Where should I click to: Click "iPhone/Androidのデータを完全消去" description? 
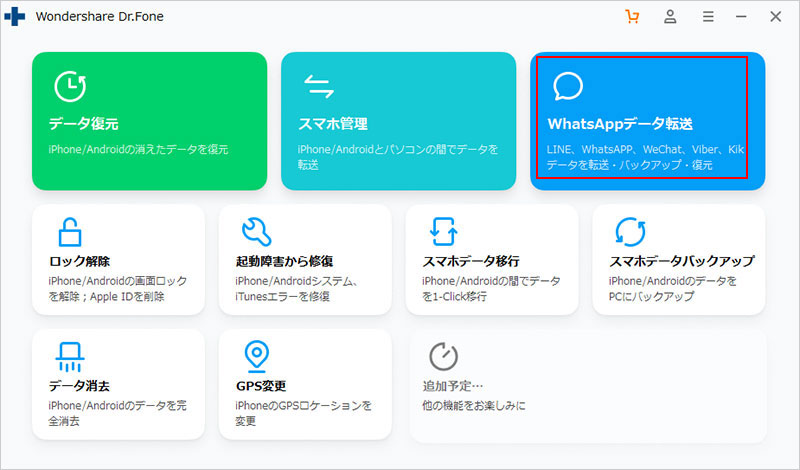tap(118, 413)
